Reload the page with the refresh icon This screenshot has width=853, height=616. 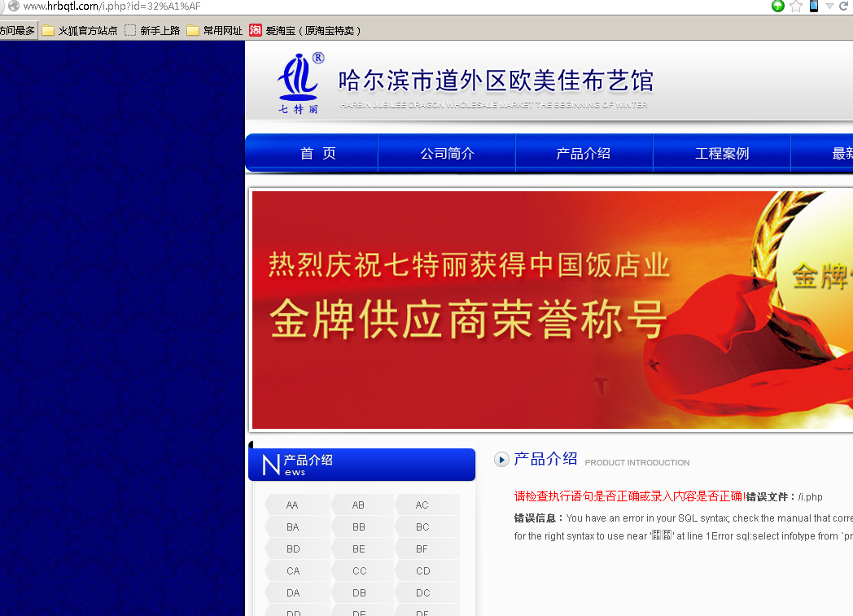tap(844, 6)
